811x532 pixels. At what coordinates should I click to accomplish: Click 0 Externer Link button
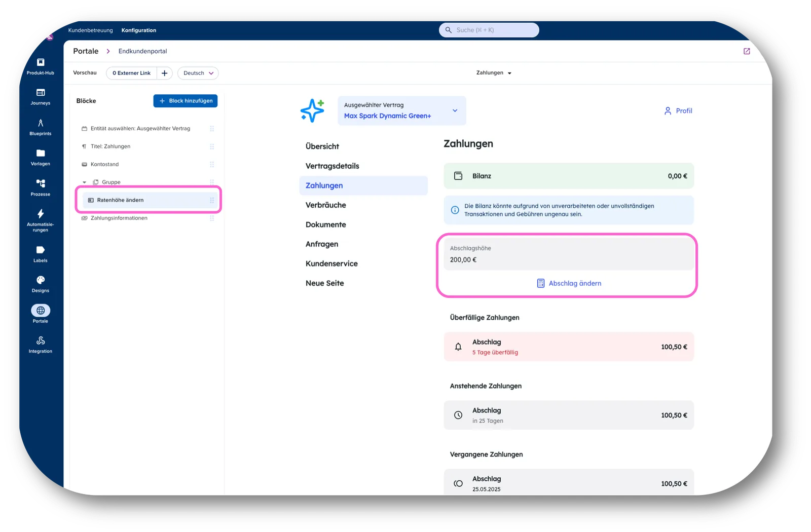click(x=132, y=73)
